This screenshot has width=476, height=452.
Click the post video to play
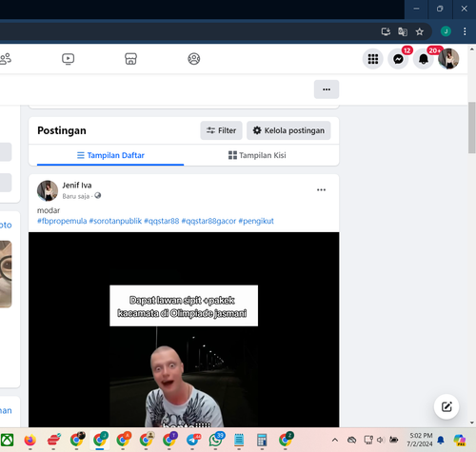(184, 329)
